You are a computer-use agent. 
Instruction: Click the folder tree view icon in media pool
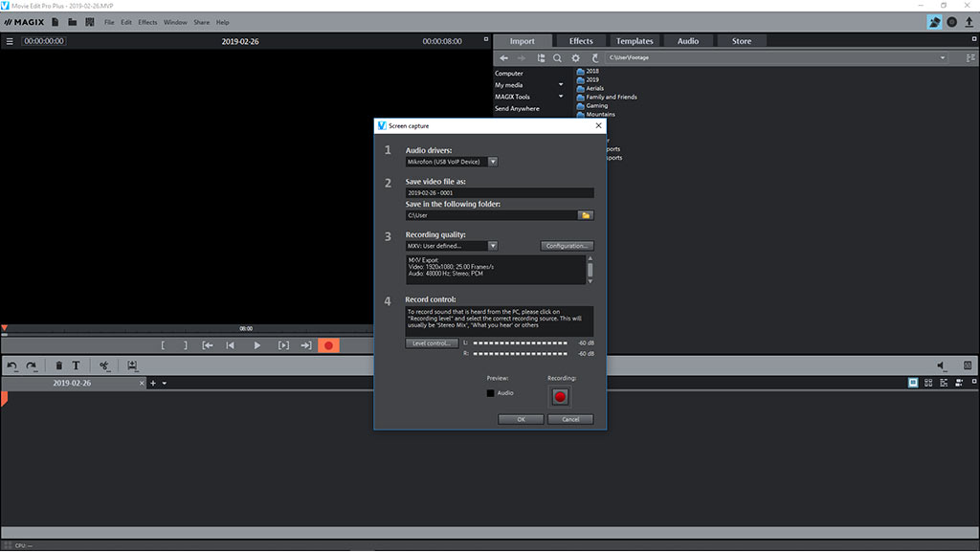click(x=541, y=58)
